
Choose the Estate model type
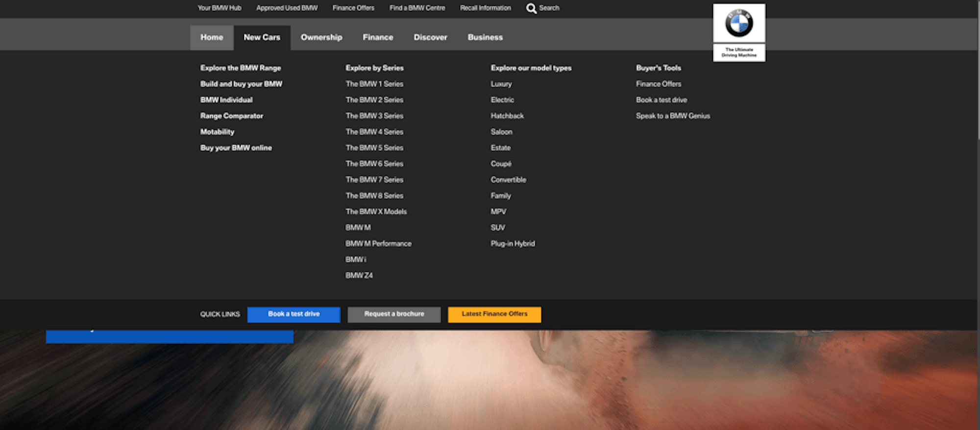click(x=500, y=148)
